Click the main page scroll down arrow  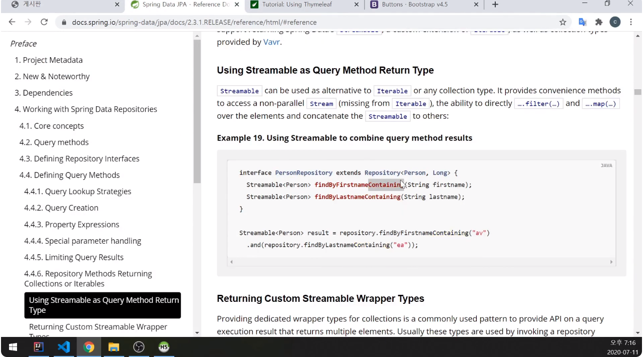coord(637,332)
